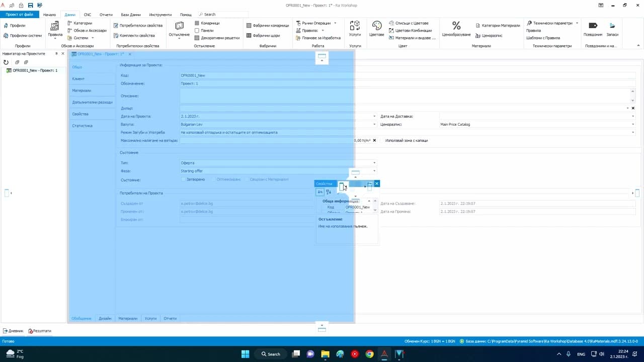Select the Цветове palette icon
644x362 pixels.
tap(376, 29)
